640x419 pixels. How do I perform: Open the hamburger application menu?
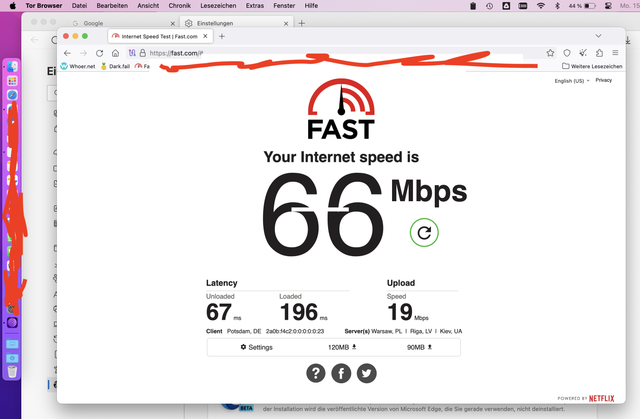[x=615, y=53]
